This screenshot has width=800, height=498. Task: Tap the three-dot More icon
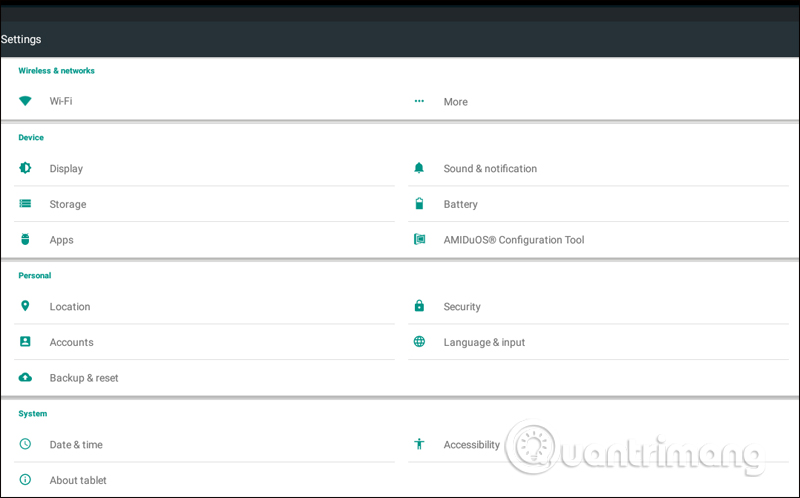tap(420, 101)
